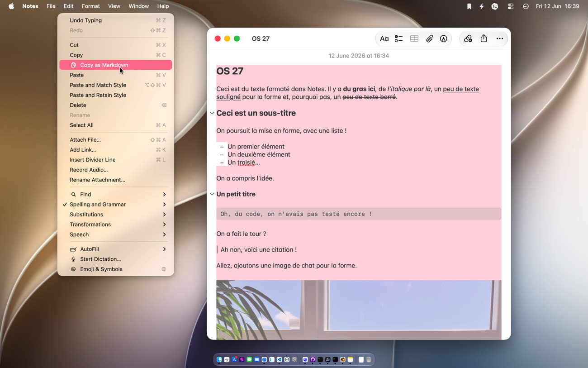
Task: Choose Cut from the Edit menu
Action: [116, 45]
